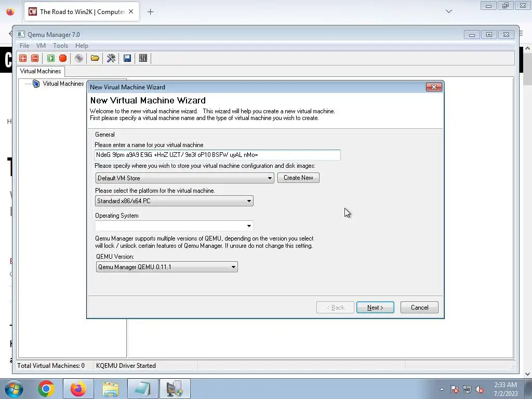Click 'Total Virtual Machines: 0' status text
This screenshot has height=399, width=532.
pos(51,365)
